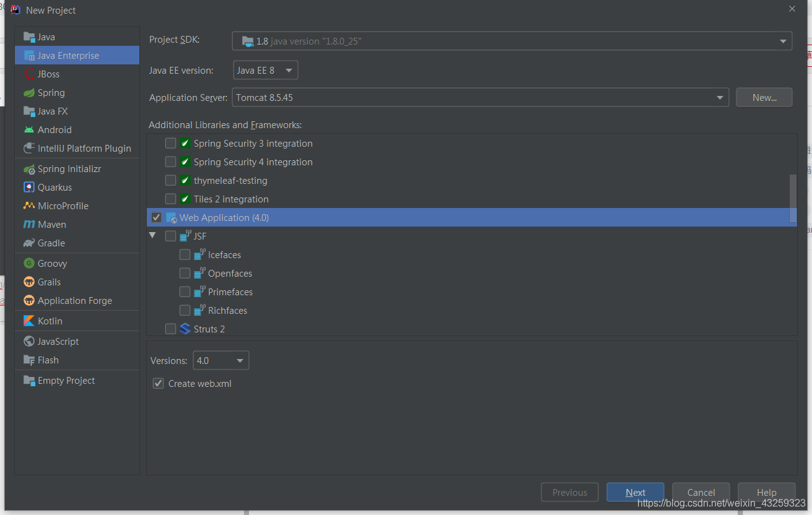Image resolution: width=812 pixels, height=515 pixels.
Task: Click the Help button
Action: pos(766,493)
